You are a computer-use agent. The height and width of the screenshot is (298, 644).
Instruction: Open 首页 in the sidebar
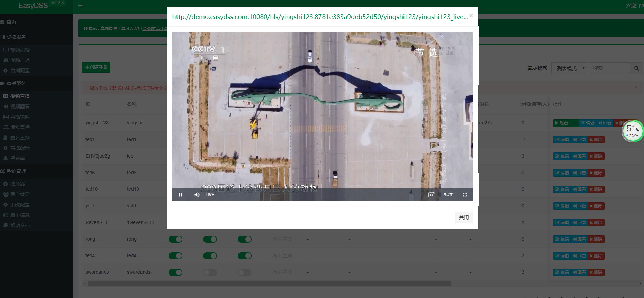[11, 22]
